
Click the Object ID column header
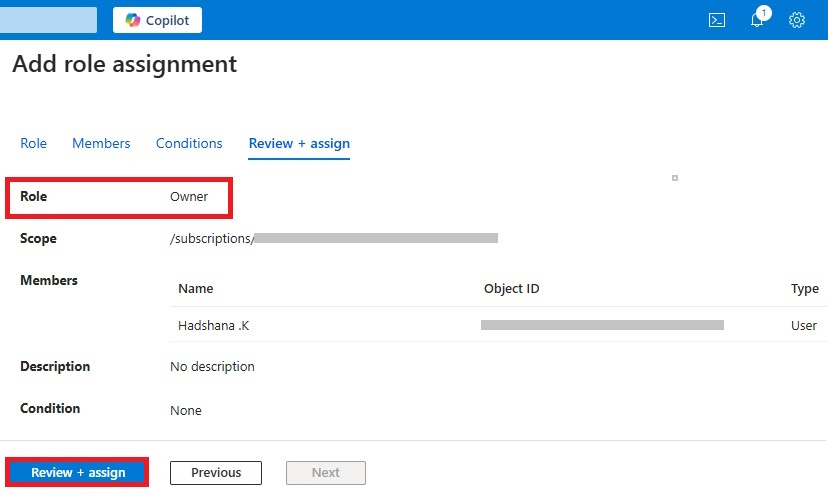pos(511,289)
